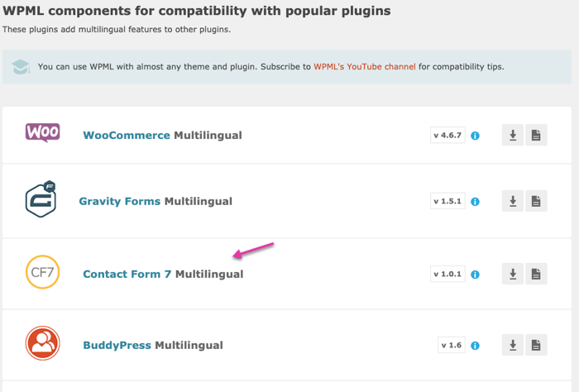
Task: Open BuddyPress Multilingual document icon
Action: 536,345
